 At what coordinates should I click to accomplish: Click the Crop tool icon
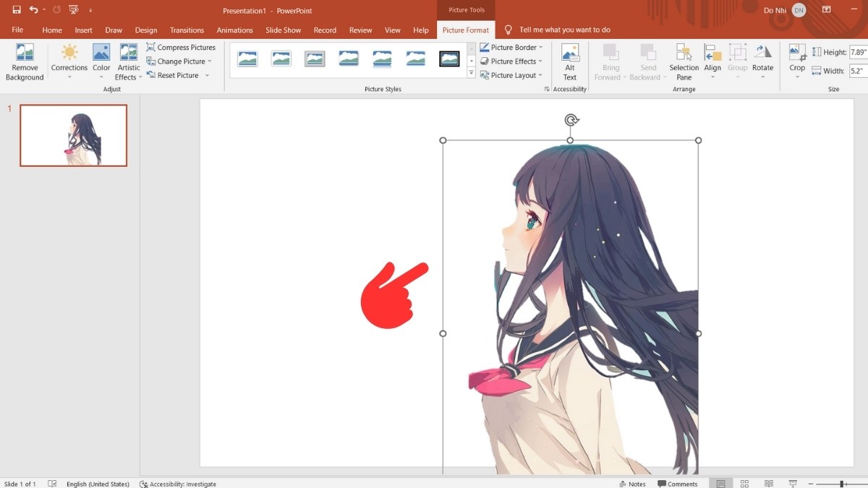pos(797,53)
